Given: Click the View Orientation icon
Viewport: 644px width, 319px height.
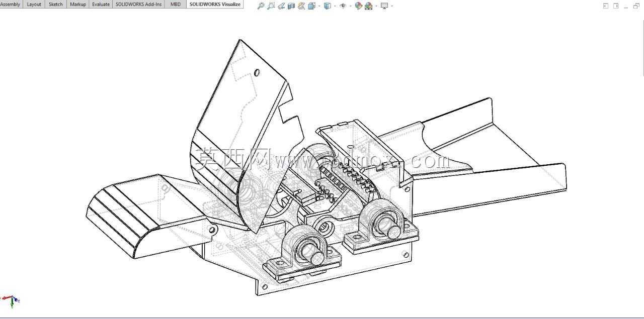Looking at the screenshot, I should click(x=311, y=6).
